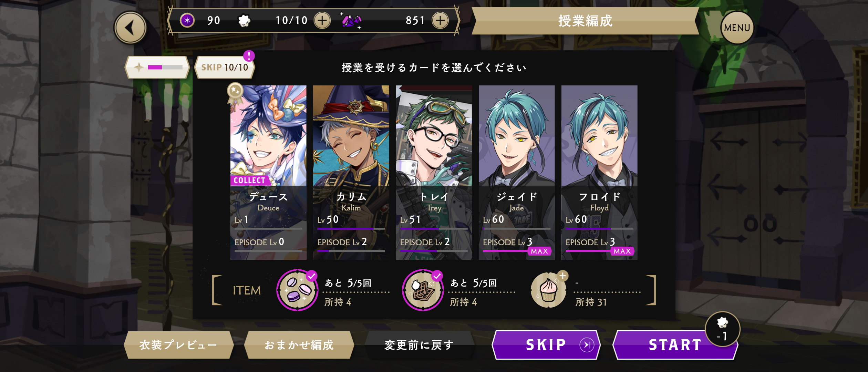Image resolution: width=868 pixels, height=372 pixels.
Task: Tap the purple gem crystal icon
Action: [x=351, y=21]
